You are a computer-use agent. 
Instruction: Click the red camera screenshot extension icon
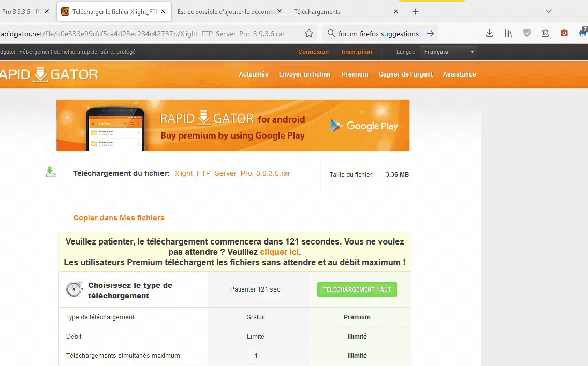(564, 33)
